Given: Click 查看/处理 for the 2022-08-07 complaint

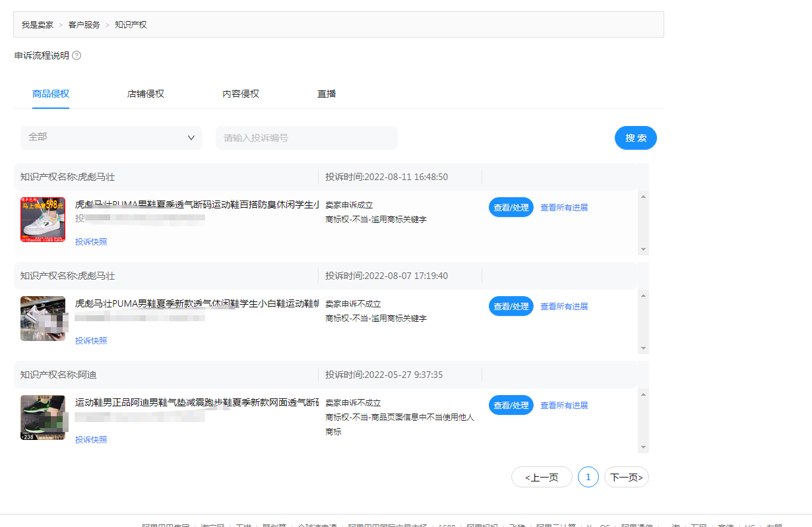Looking at the screenshot, I should tap(511, 306).
